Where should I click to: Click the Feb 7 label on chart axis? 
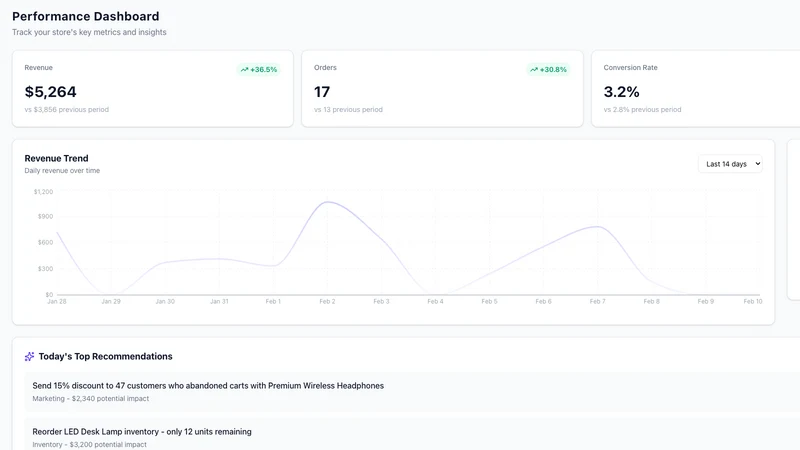[x=597, y=302]
